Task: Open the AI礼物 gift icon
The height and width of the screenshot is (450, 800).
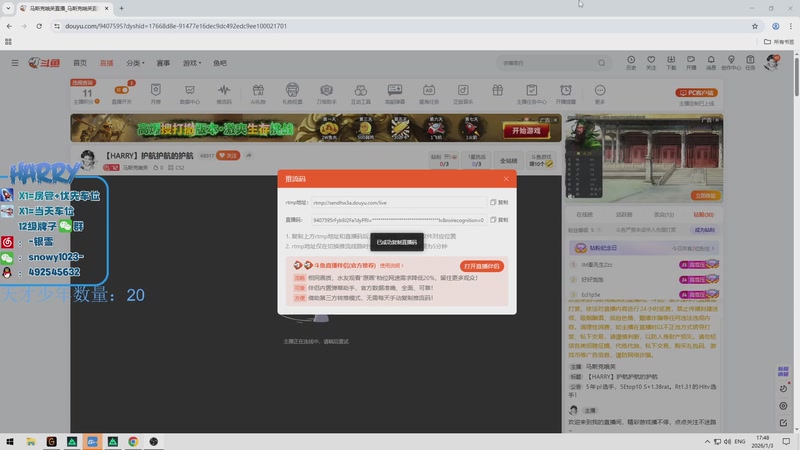Action: click(x=258, y=93)
